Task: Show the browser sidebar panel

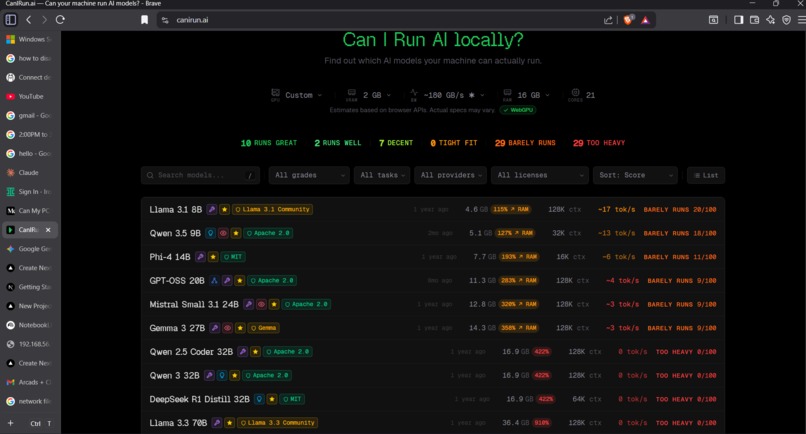Action: point(738,20)
